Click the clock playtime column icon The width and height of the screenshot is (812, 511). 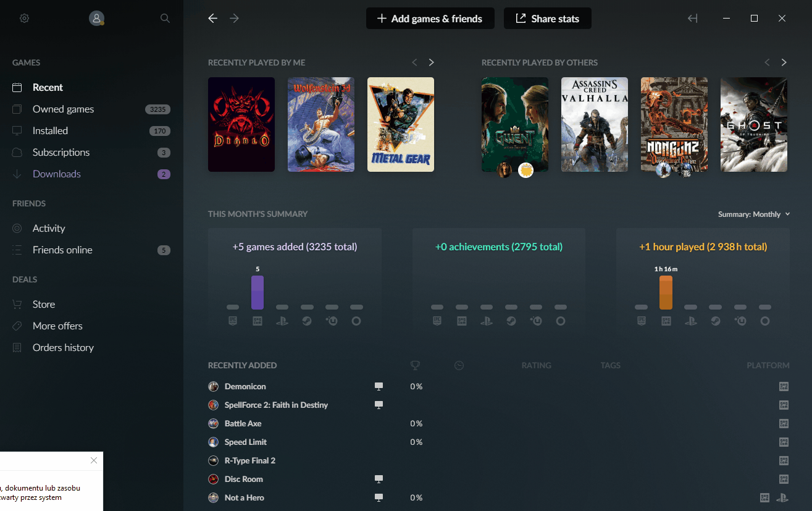pyautogui.click(x=459, y=365)
